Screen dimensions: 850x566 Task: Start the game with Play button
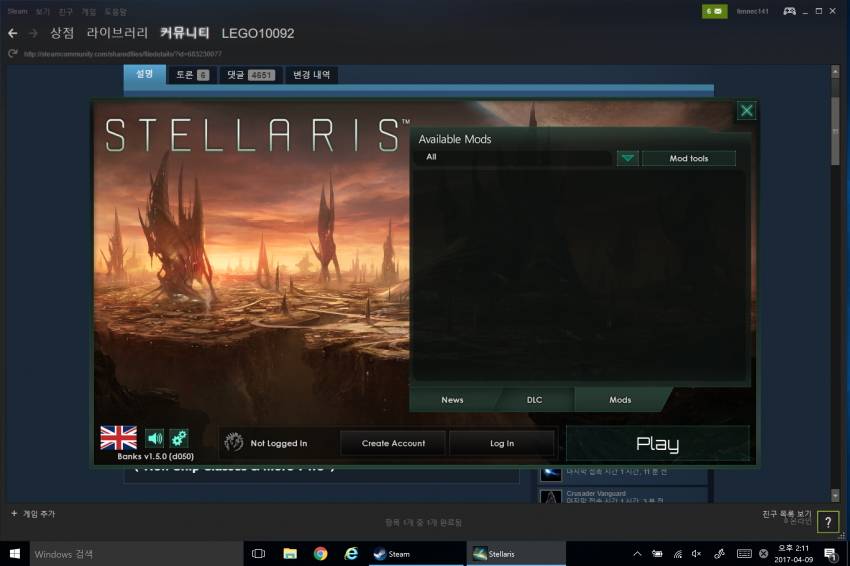click(658, 443)
